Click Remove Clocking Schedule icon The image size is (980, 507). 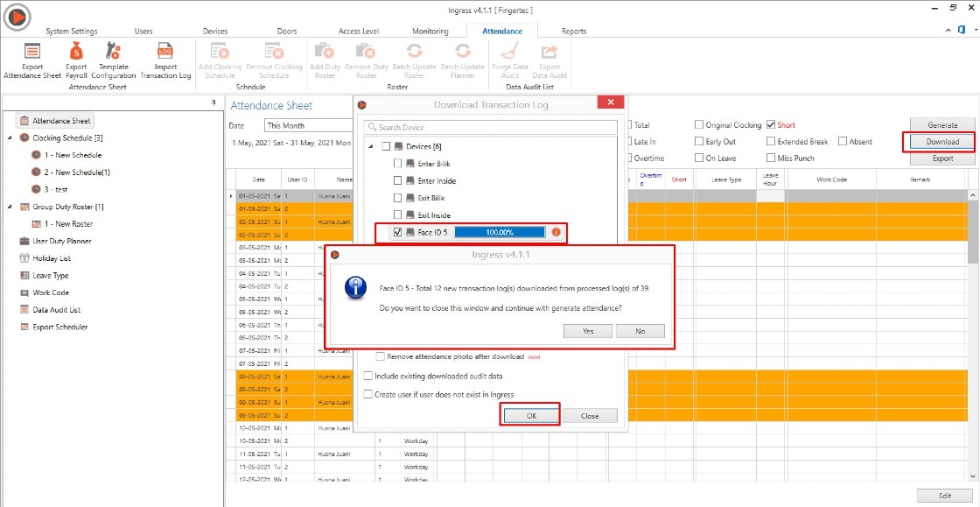pos(274,51)
